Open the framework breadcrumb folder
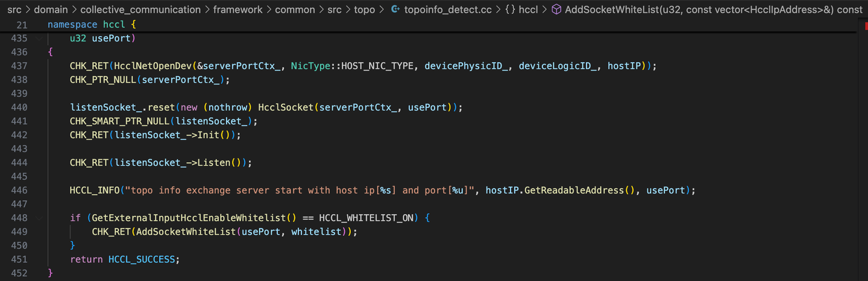The height and width of the screenshot is (281, 868). click(237, 10)
